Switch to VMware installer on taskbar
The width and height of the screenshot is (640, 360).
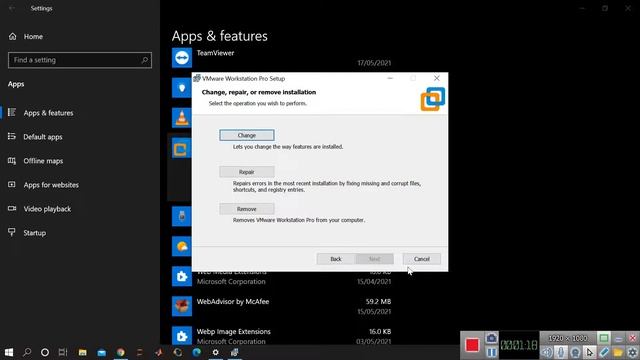point(235,352)
